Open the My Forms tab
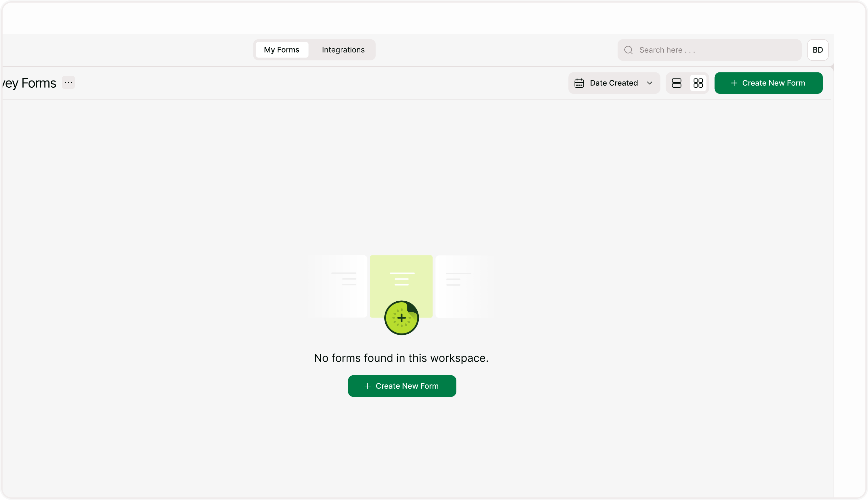868x500 pixels. (x=282, y=50)
